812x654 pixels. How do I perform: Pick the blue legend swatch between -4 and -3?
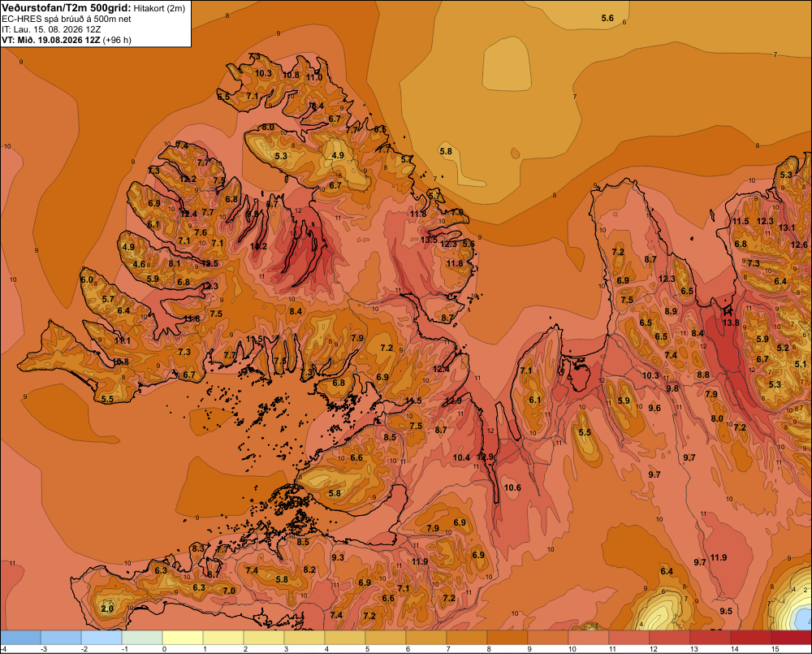coord(21,638)
